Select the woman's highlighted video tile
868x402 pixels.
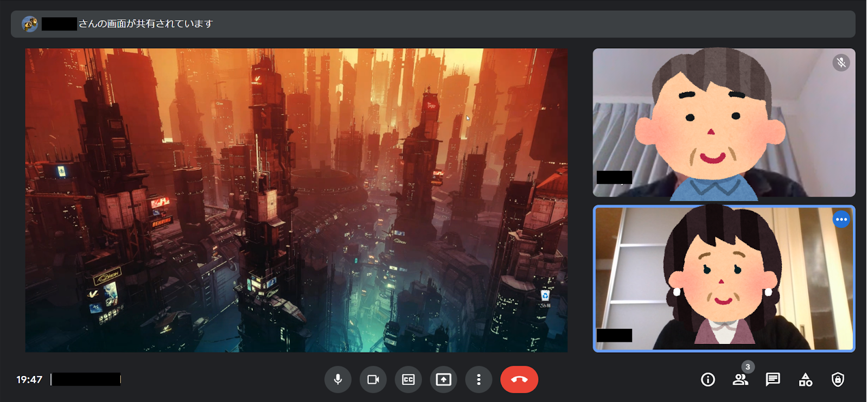pos(724,279)
